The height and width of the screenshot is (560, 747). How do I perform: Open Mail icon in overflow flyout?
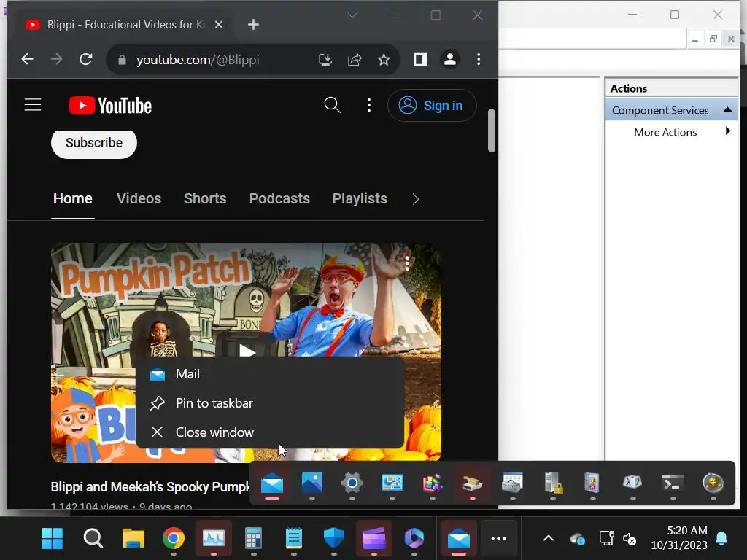click(272, 484)
